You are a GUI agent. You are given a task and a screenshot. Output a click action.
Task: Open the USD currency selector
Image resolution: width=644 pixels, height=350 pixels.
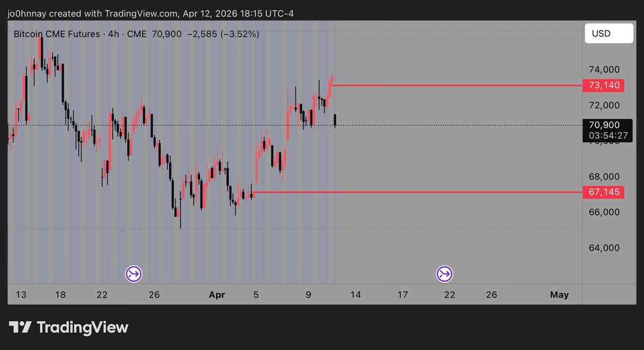click(x=608, y=34)
